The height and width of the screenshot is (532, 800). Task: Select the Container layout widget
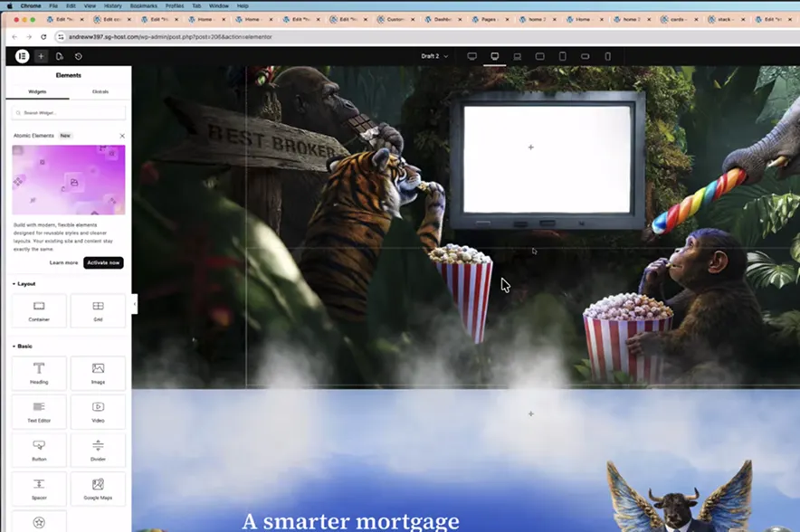(x=39, y=310)
